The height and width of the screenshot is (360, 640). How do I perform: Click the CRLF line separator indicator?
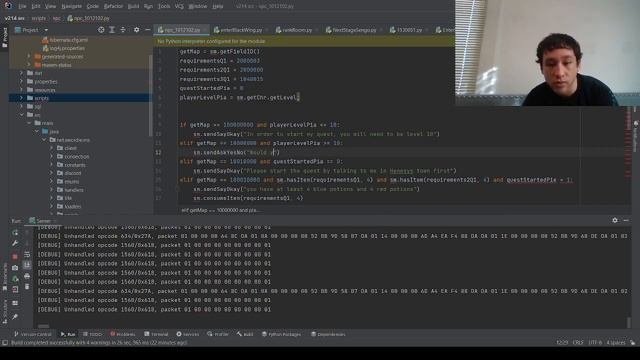click(578, 342)
